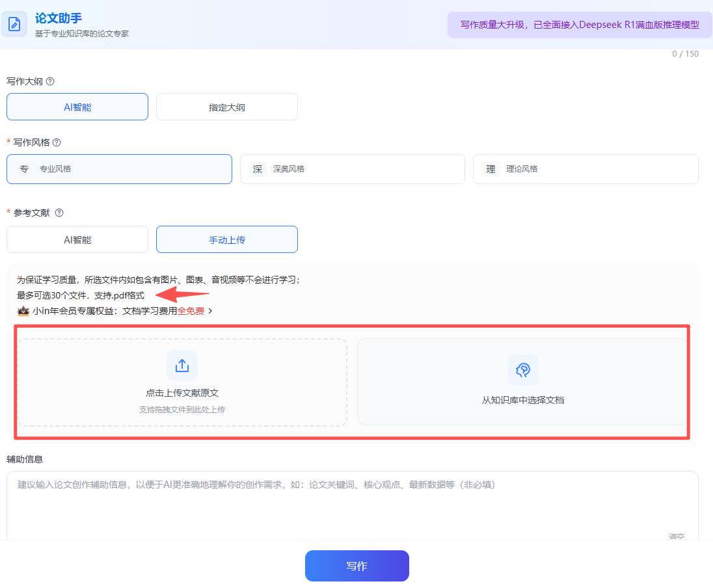The width and height of the screenshot is (713, 588).
Task: Choose 指定大纲 outline option
Action: (x=226, y=107)
